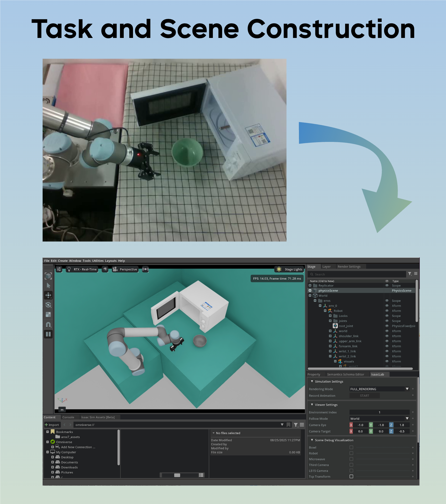Toggle content grid view icon
This screenshot has height=504, width=446.
(201, 475)
